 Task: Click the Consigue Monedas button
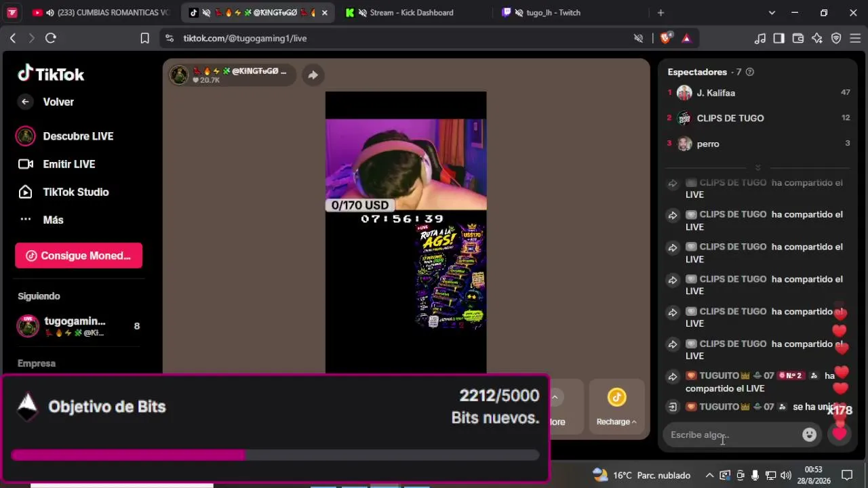click(79, 256)
